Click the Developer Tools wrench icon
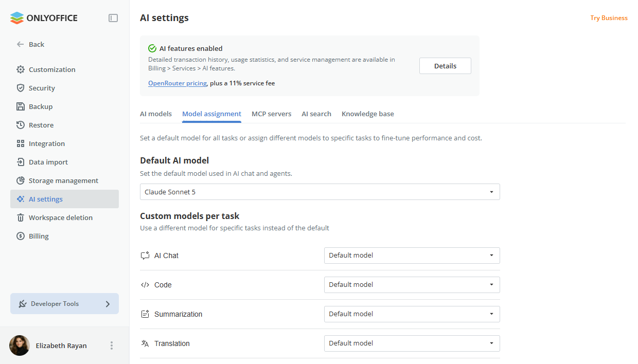 (23, 304)
